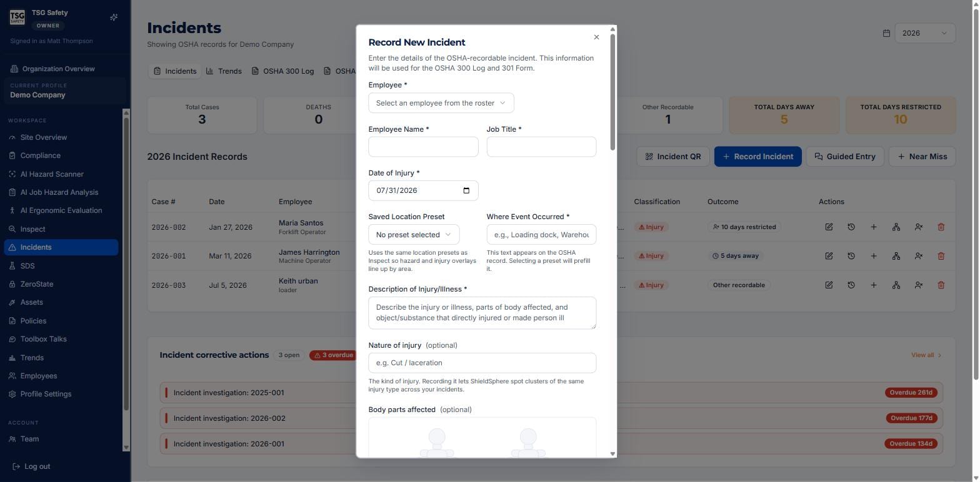
Task: View history for Maria Santos incident
Action: [x=851, y=227]
